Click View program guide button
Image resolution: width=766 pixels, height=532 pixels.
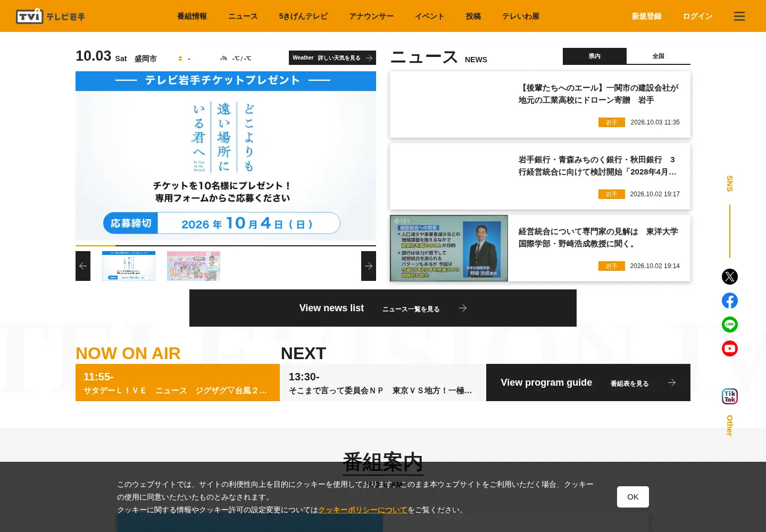(588, 383)
